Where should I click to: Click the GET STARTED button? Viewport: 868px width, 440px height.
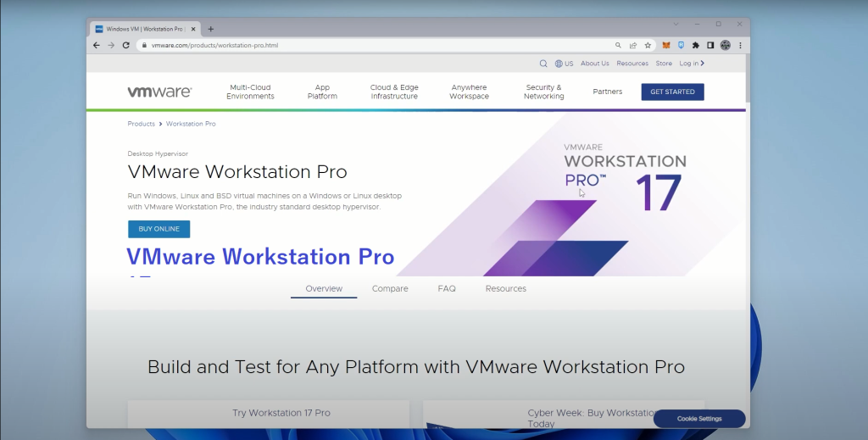point(672,92)
